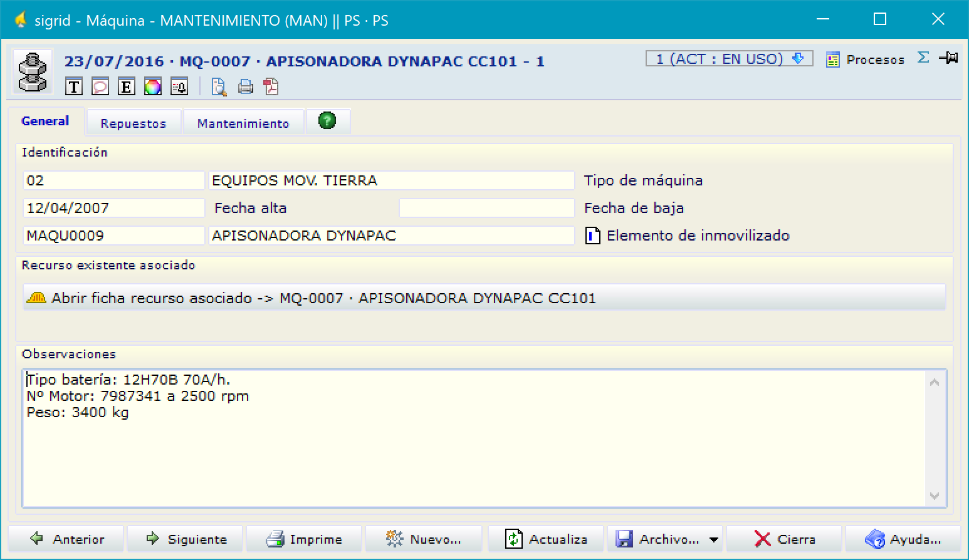The height and width of the screenshot is (560, 969).
Task: Click the EQUIPOS MOV. TIERRA field
Action: click(392, 180)
